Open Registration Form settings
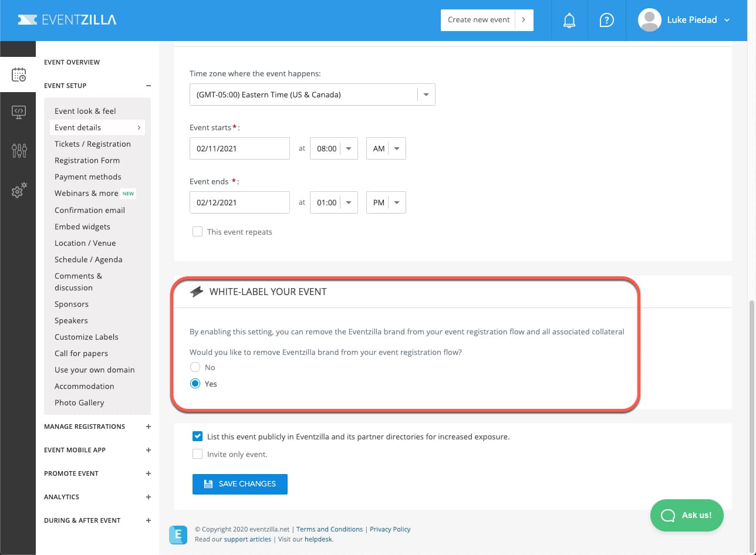Viewport: 756px width, 555px height. 87,160
